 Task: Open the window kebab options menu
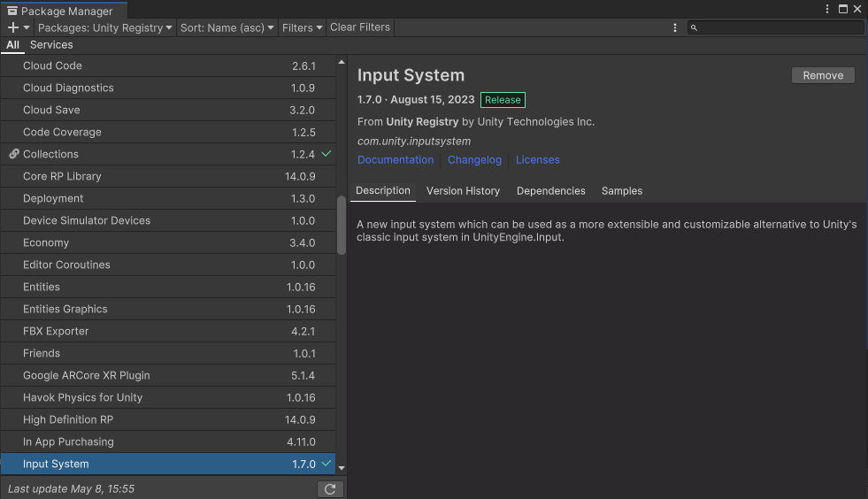[x=827, y=9]
